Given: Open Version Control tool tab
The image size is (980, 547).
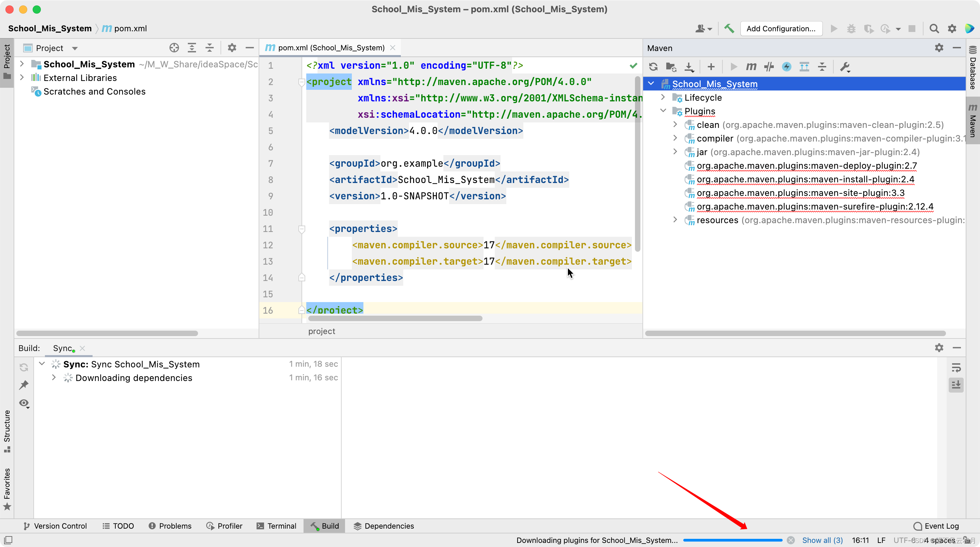Looking at the screenshot, I should point(55,526).
